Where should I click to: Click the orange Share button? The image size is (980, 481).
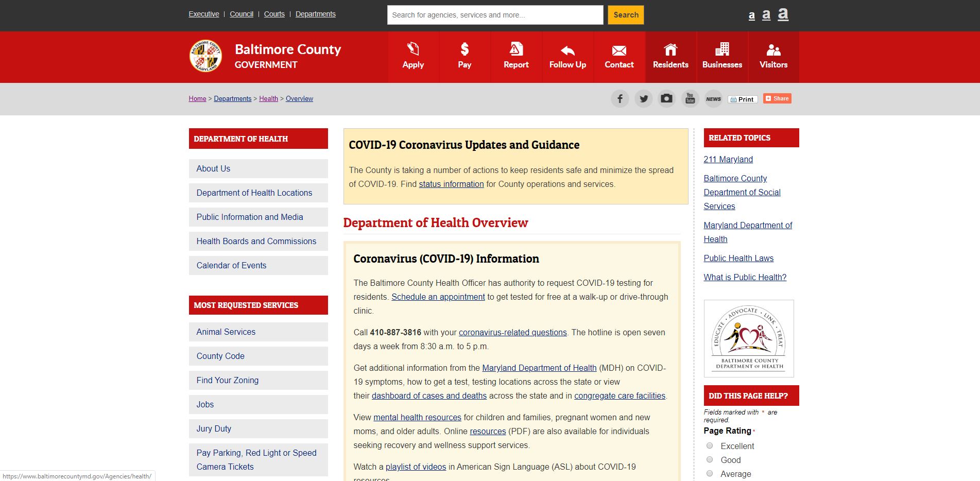tap(777, 98)
